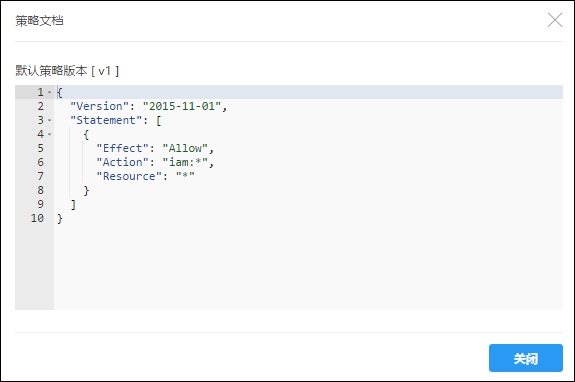Viewport: 575px width, 382px height.
Task: Click the "iam:*" action value
Action: pos(185,162)
